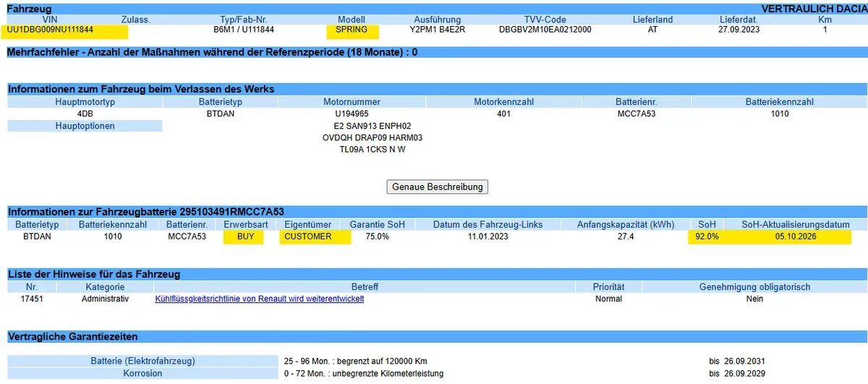868x384 pixels.
Task: Click the Hinweis number 17451
Action: click(x=32, y=299)
